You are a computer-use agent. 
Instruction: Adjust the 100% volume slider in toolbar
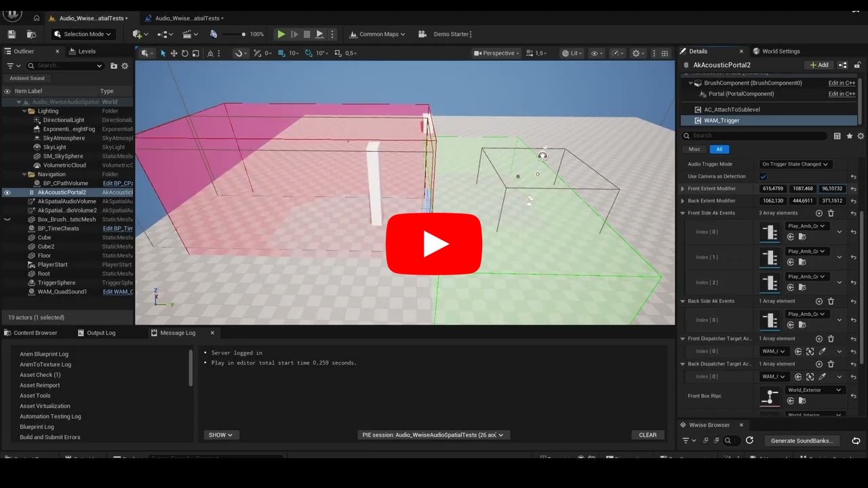[235, 34]
